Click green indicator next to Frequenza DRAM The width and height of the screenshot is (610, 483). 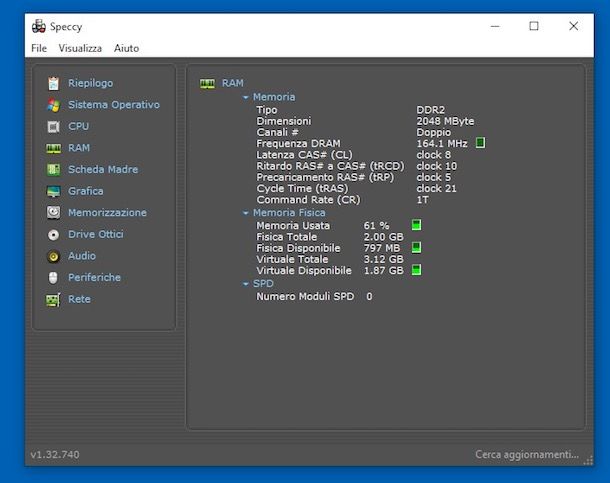[x=480, y=143]
